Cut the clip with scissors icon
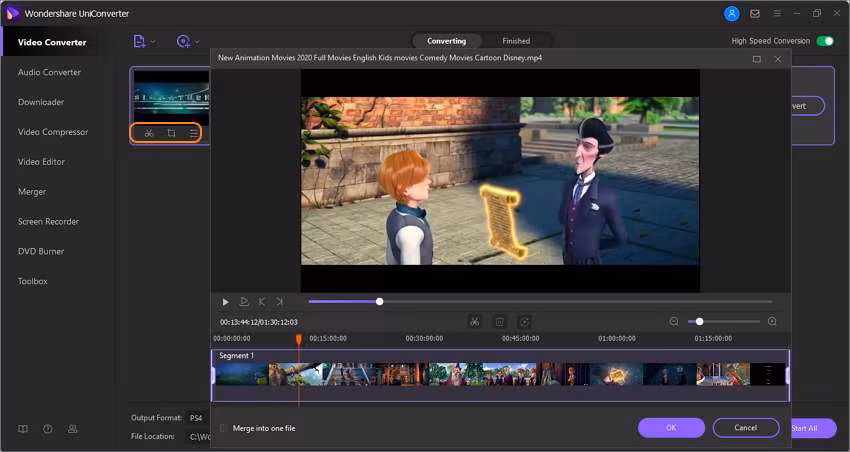 [475, 322]
